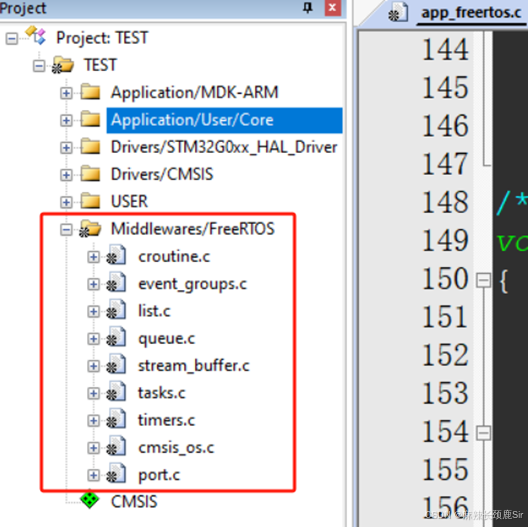The height and width of the screenshot is (527, 528).
Task: Expand list.c include list
Action: pos(94,311)
